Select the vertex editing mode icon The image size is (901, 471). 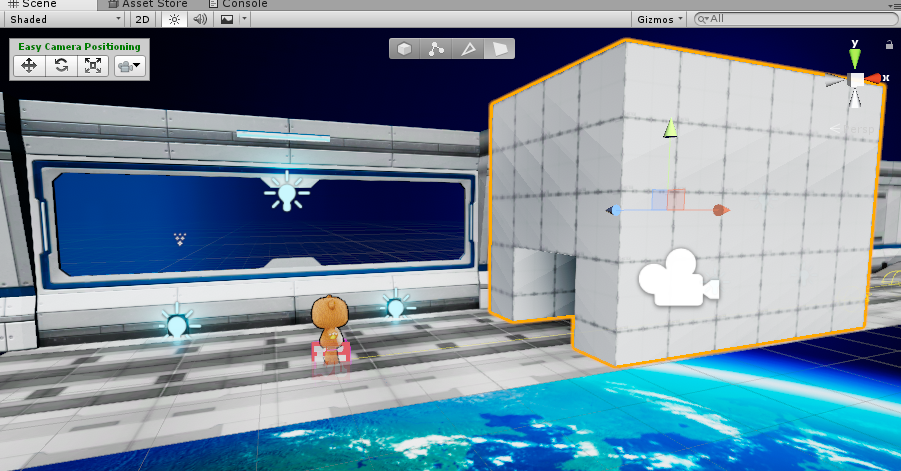pos(436,49)
